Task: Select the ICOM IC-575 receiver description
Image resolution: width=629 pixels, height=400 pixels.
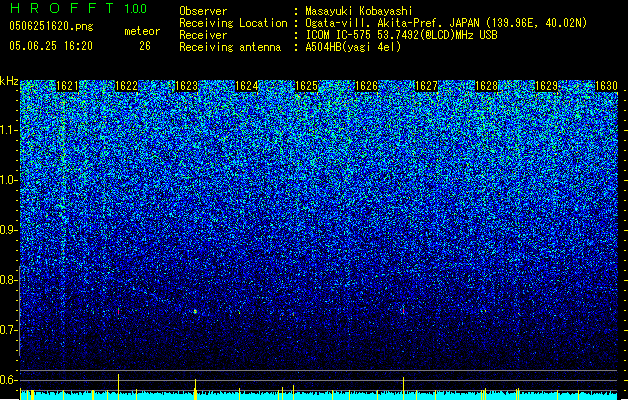Action: pyautogui.click(x=401, y=35)
